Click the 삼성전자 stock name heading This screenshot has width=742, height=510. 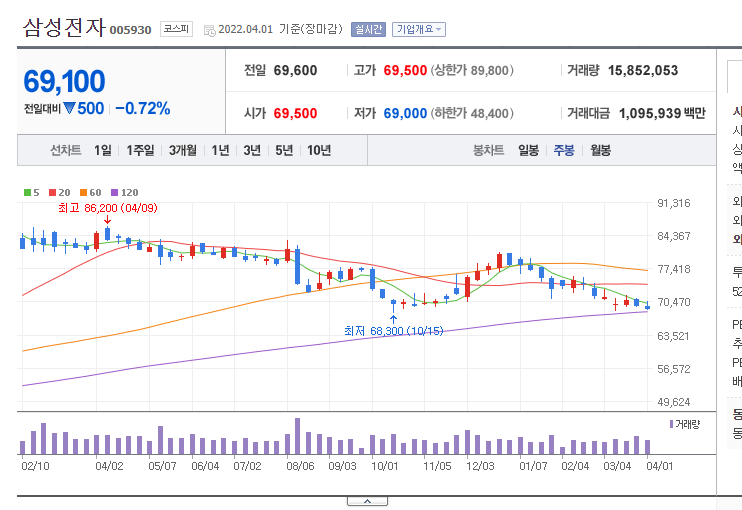click(64, 27)
